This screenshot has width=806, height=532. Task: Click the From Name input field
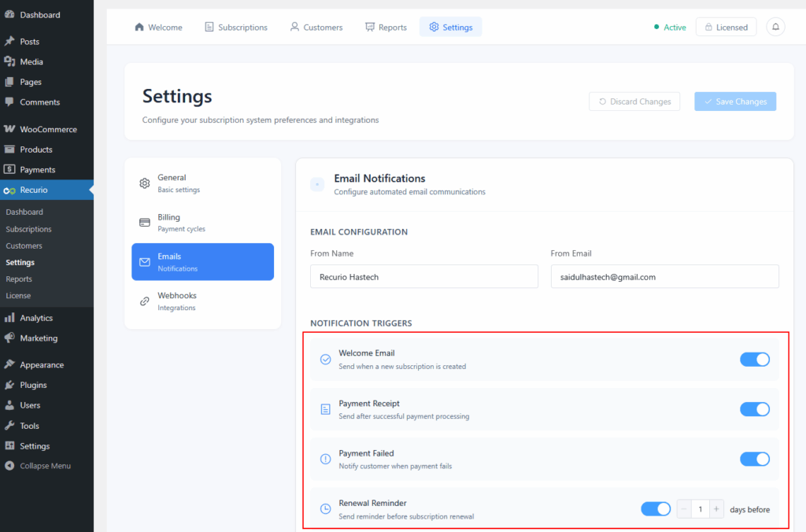pos(423,277)
